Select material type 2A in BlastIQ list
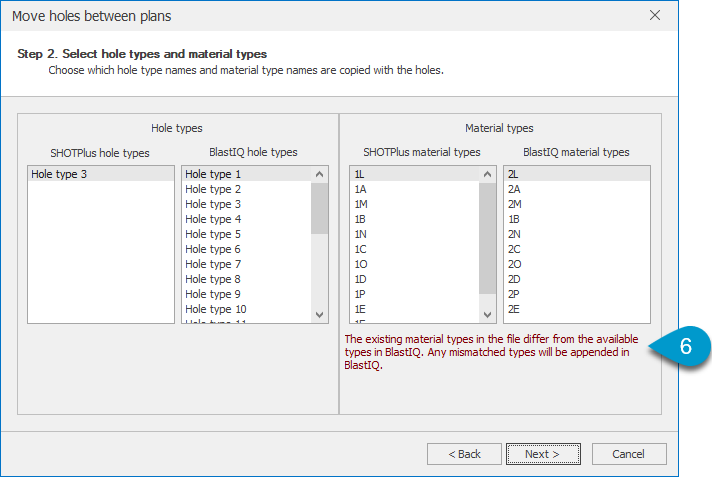Viewport: 712px width, 477px height. click(x=577, y=189)
